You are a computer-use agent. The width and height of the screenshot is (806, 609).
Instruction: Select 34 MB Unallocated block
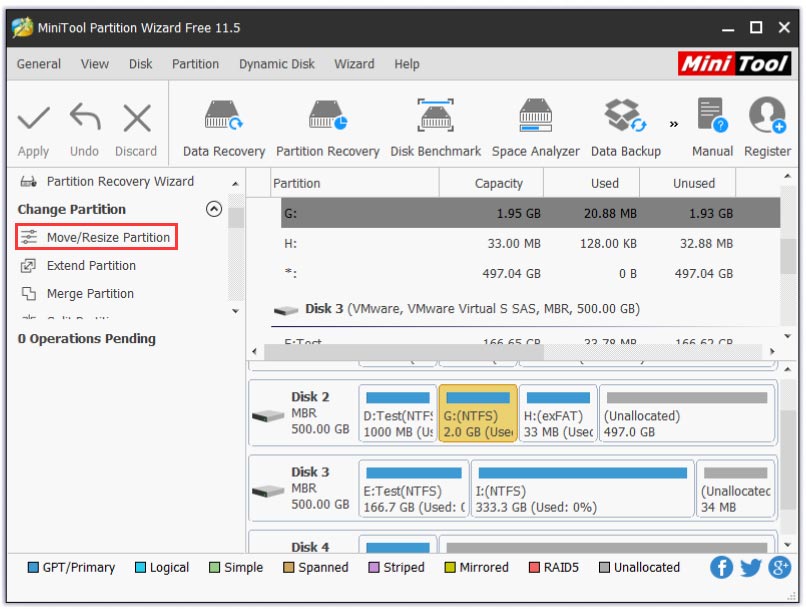point(736,489)
